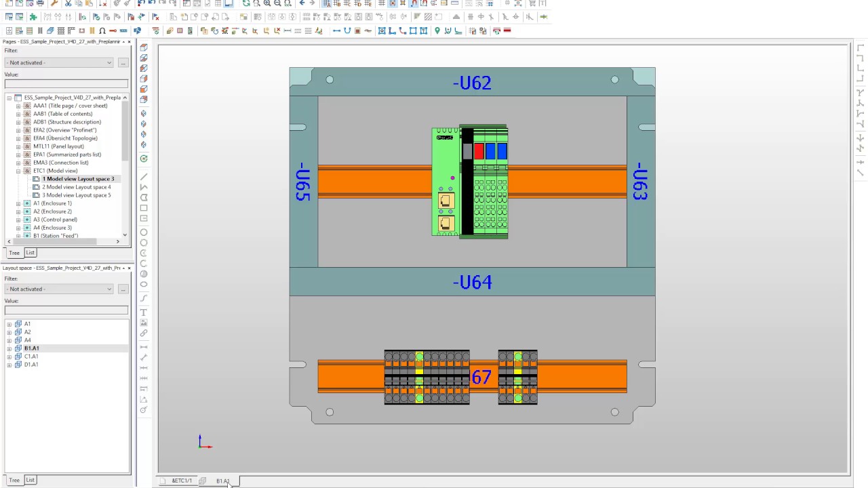
Task: Toggle the grid display button
Action: (382, 3)
